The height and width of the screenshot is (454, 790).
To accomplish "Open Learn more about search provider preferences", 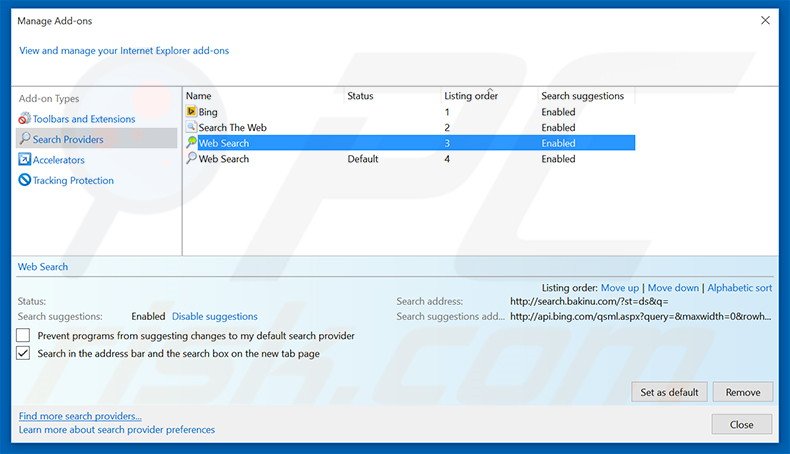I will [117, 430].
